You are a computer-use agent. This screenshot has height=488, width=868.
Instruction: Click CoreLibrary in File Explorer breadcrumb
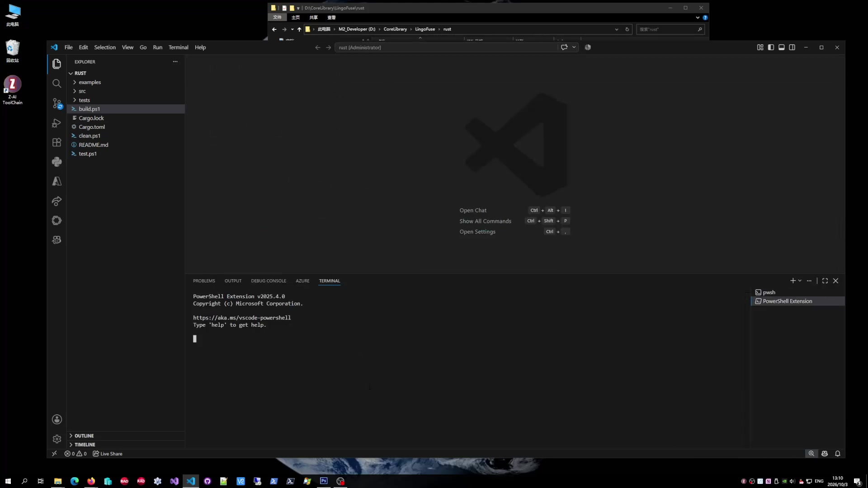tap(395, 29)
